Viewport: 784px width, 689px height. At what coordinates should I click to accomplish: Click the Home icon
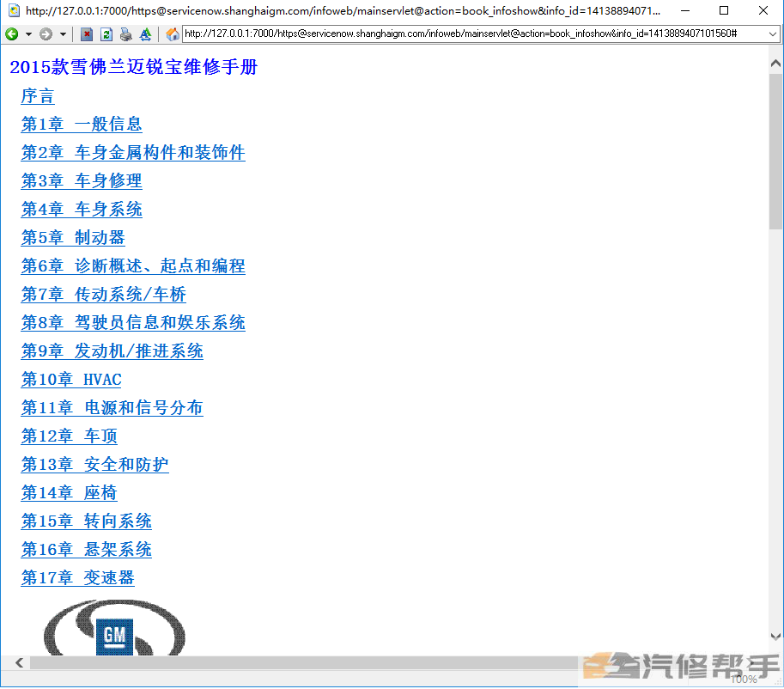(173, 34)
